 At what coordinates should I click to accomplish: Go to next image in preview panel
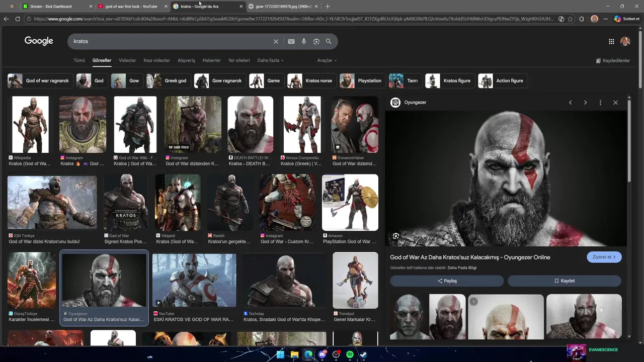(585, 103)
